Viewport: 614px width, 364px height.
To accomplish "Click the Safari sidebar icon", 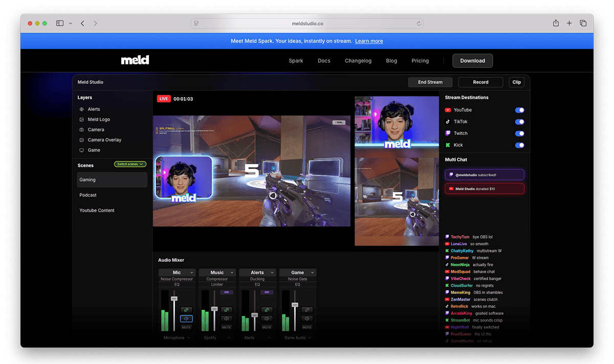I will [x=60, y=24].
